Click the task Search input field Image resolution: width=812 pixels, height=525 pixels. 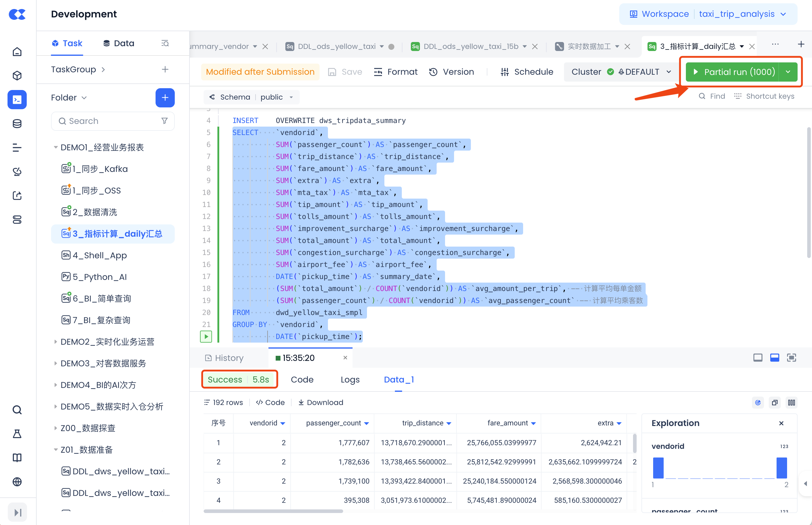pyautogui.click(x=109, y=121)
